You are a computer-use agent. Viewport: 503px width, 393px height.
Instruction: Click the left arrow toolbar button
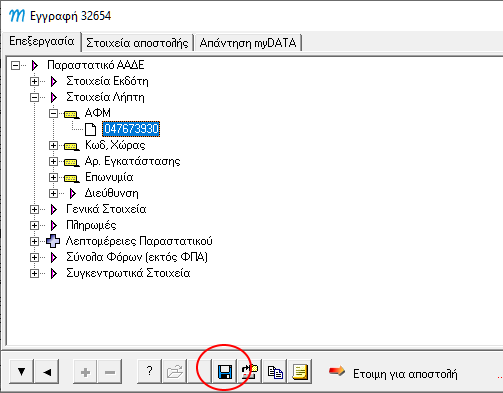(x=47, y=371)
